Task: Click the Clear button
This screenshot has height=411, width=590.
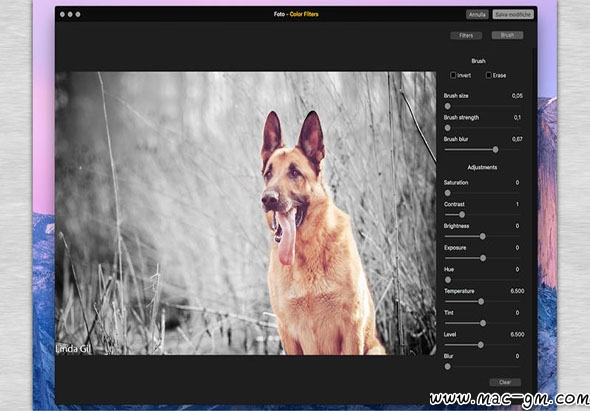Action: coord(505,382)
